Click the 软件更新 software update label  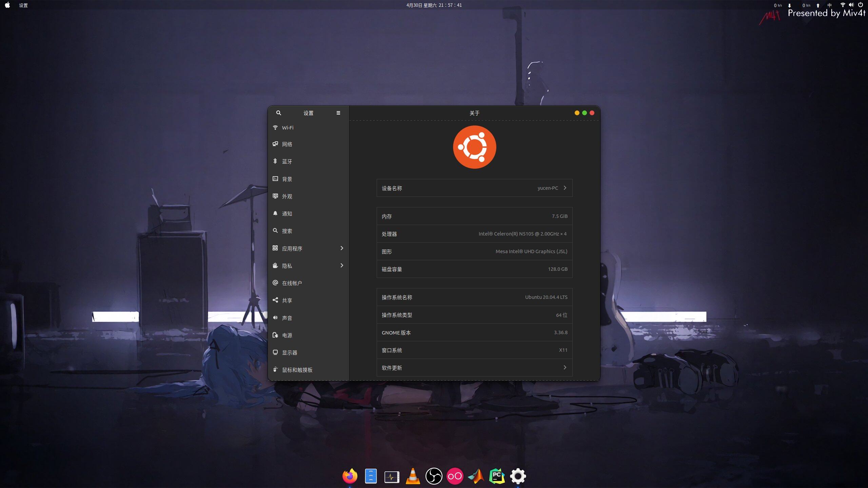click(392, 368)
